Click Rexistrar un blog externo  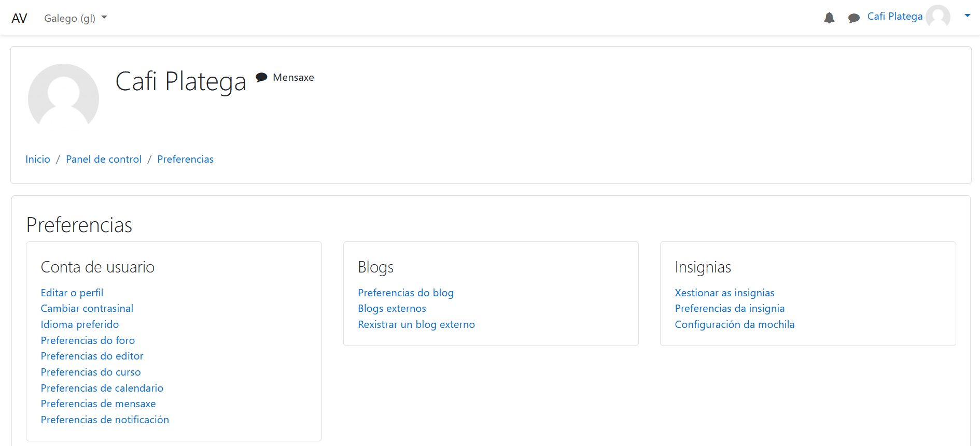[416, 324]
